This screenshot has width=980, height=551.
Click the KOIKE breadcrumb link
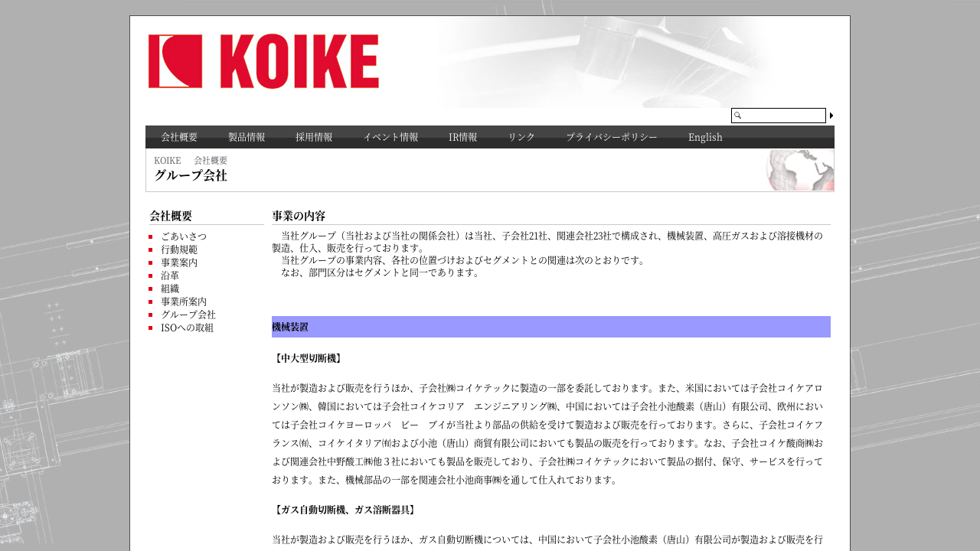click(x=167, y=161)
